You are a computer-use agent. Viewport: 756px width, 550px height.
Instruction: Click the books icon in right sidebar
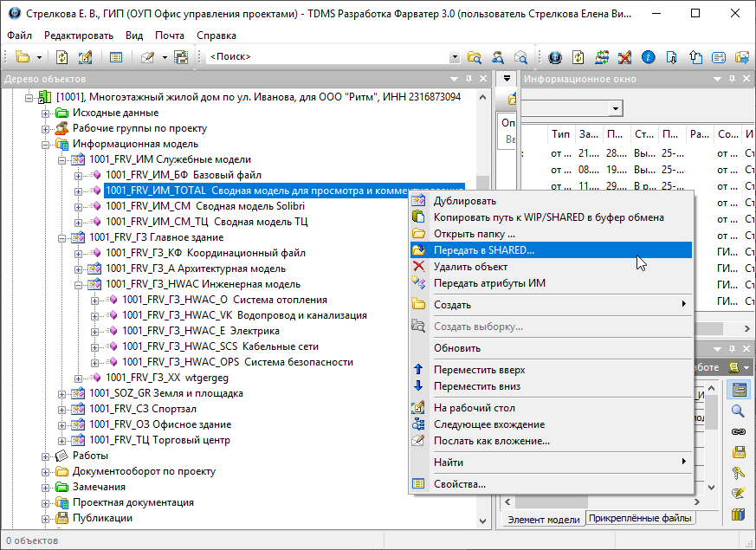tap(739, 514)
